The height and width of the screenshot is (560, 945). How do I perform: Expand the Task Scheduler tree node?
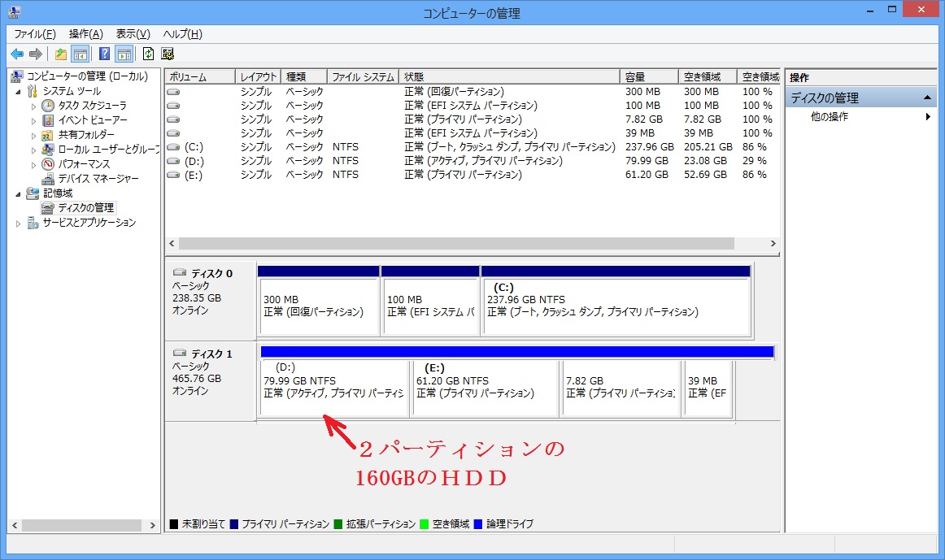[x=34, y=106]
